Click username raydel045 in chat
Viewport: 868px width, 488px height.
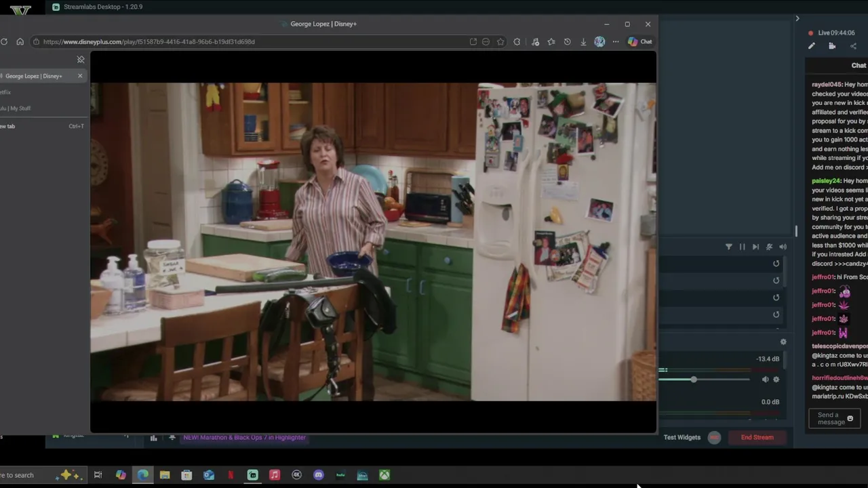(x=827, y=85)
